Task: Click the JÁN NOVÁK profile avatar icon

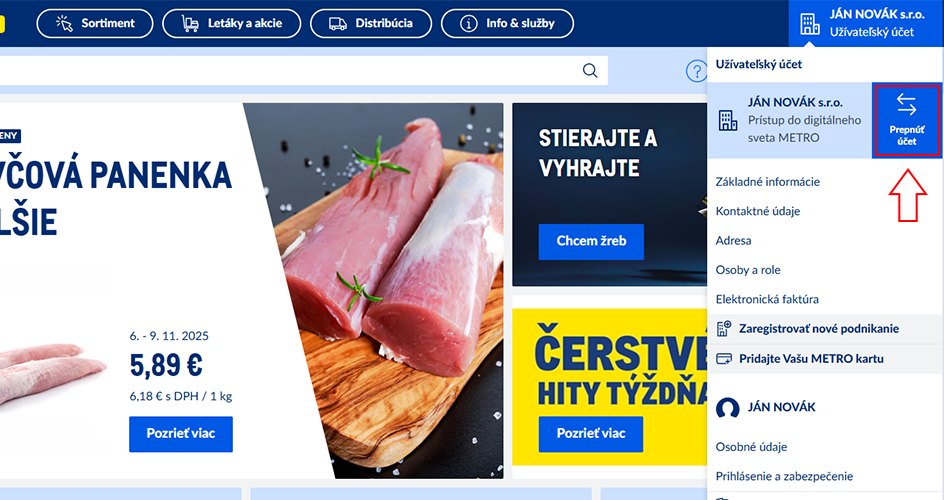Action: [727, 408]
